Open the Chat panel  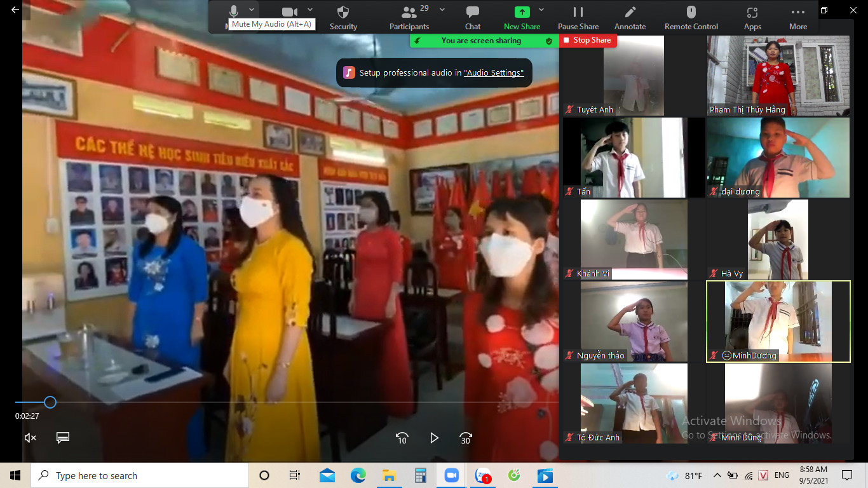click(472, 17)
